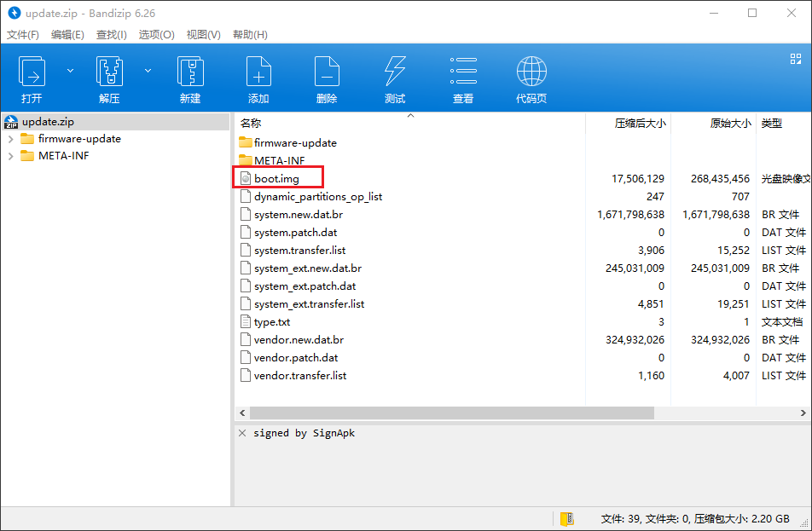Image resolution: width=812 pixels, height=531 pixels.
Task: Select vendor.transfer.list file
Action: 293,375
